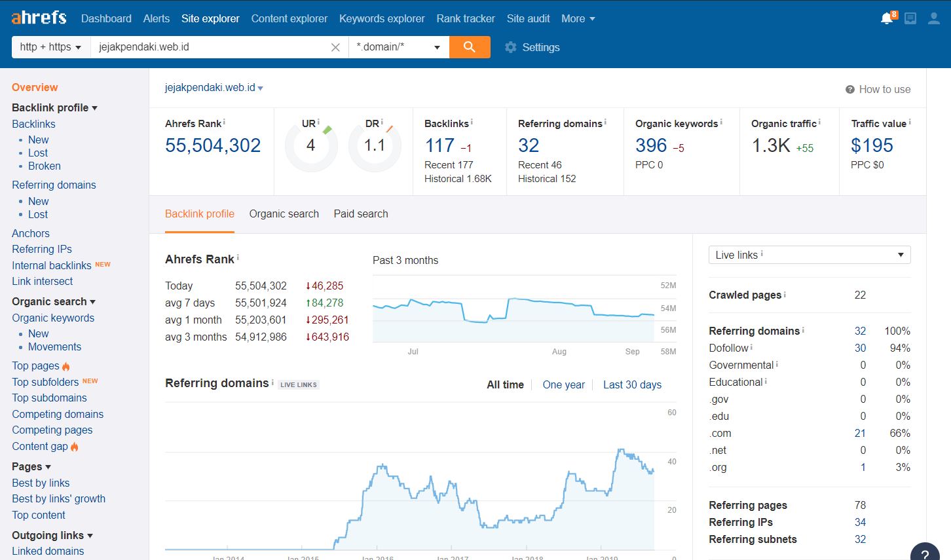Collapse the Backlink profile sidebar section
The height and width of the screenshot is (560, 951).
pos(54,107)
